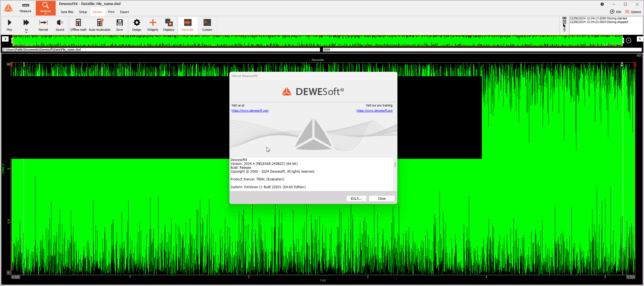Click the right handle of overview selection
The width and height of the screenshot is (644, 286).
coord(623,41)
